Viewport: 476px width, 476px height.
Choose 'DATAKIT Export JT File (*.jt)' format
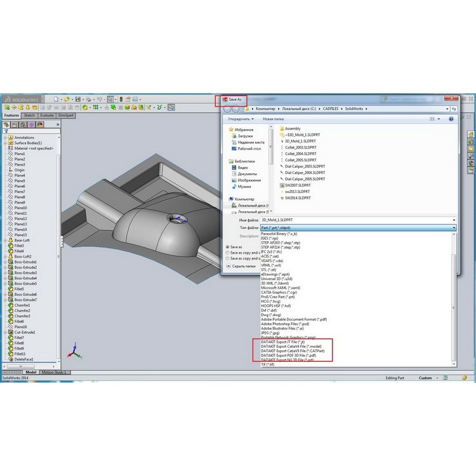282,342
